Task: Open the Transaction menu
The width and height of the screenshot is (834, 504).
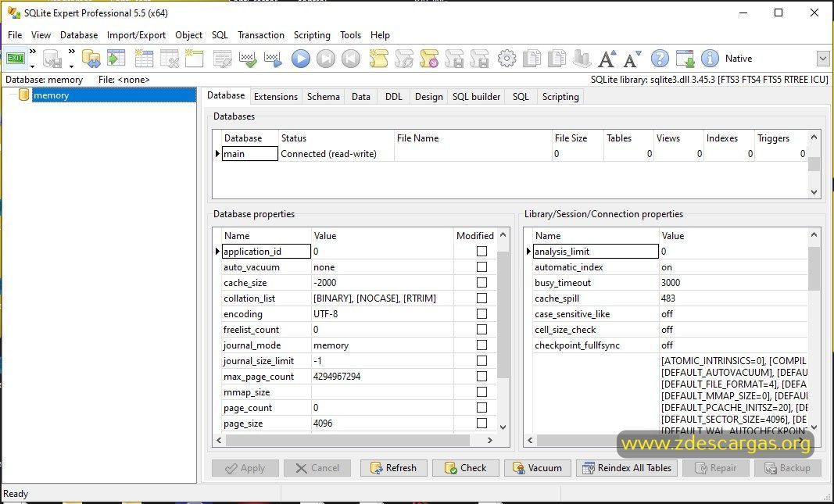Action: click(260, 35)
